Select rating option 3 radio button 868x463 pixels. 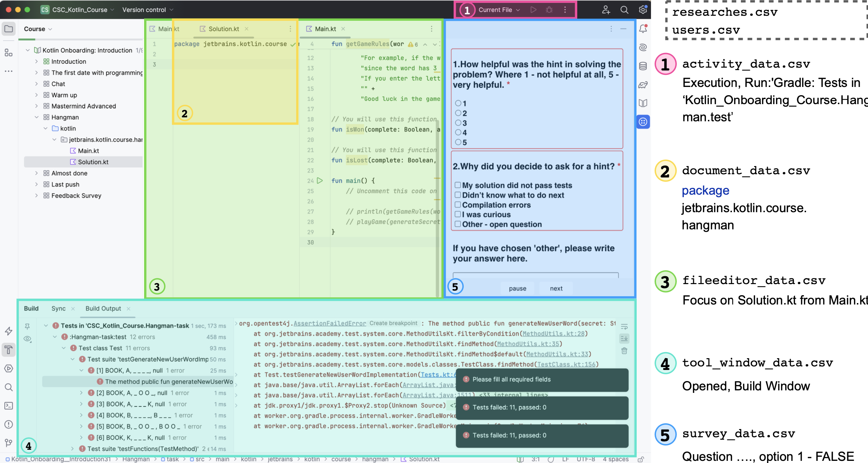[x=458, y=123]
